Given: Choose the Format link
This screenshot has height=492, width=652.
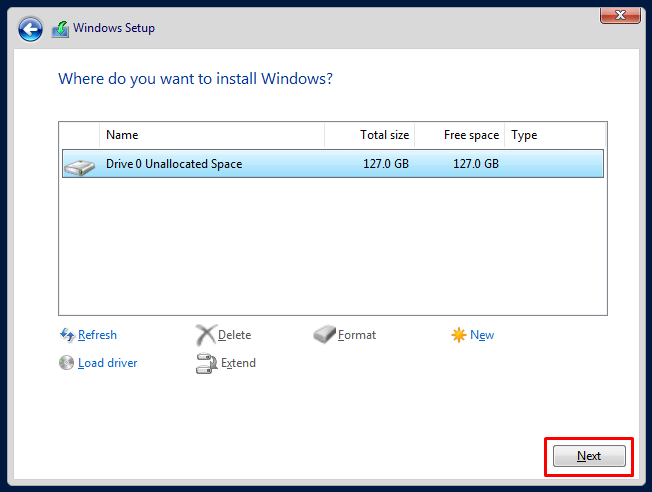Looking at the screenshot, I should point(357,335).
